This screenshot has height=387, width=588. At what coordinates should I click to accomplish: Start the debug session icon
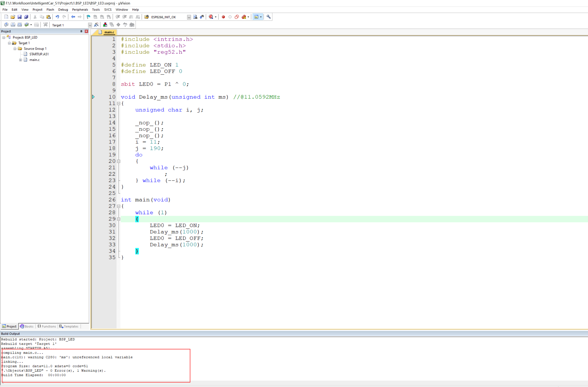211,17
